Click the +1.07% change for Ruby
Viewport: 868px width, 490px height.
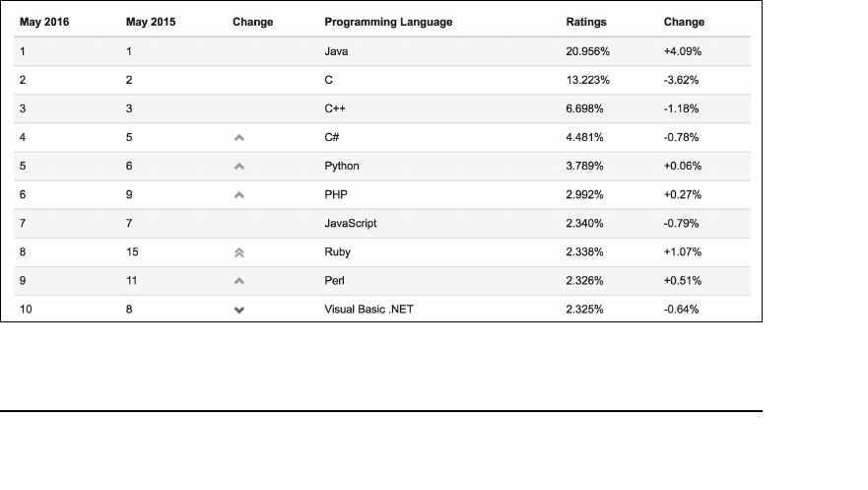683,252
